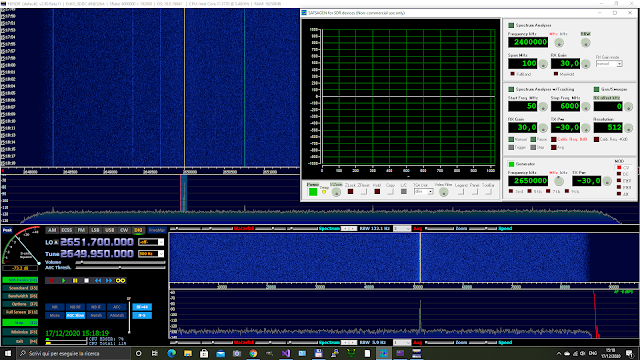
Task: Click the Generator TX Pwr knob
Action: tap(607, 181)
